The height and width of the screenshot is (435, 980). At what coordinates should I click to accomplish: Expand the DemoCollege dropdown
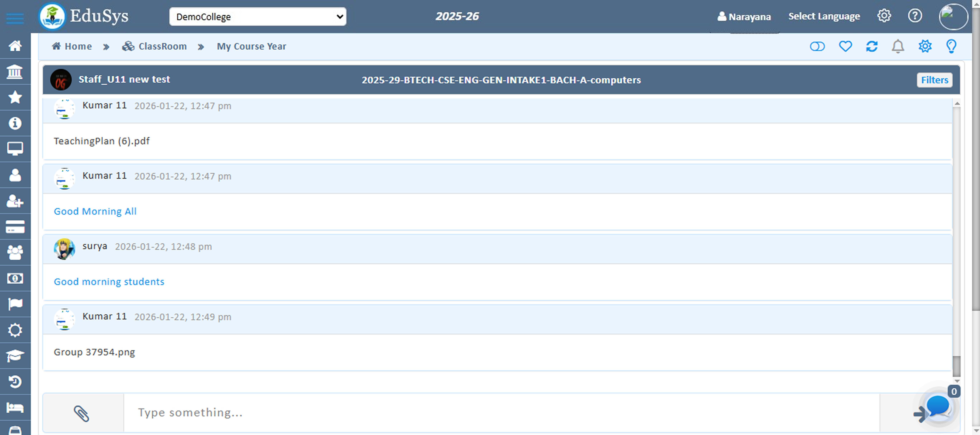258,17
